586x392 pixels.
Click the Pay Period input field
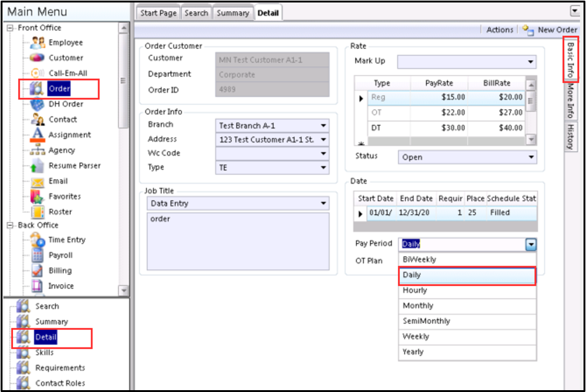(x=462, y=244)
